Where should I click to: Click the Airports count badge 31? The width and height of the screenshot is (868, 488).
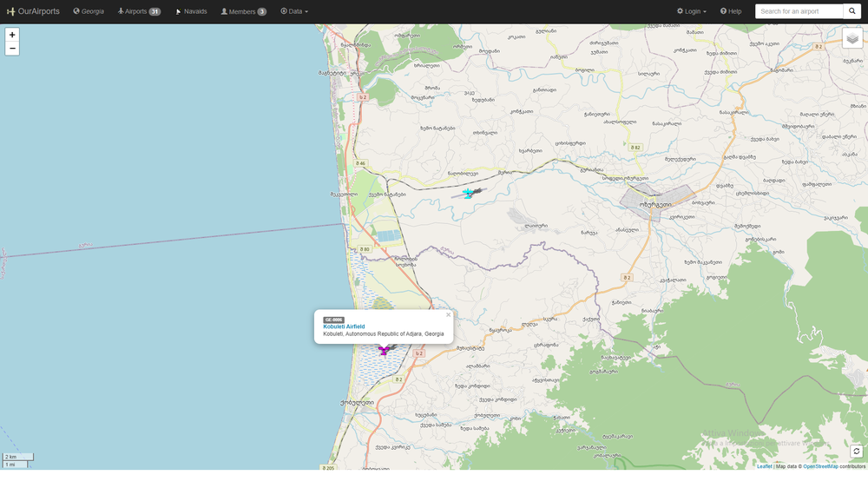(x=155, y=11)
